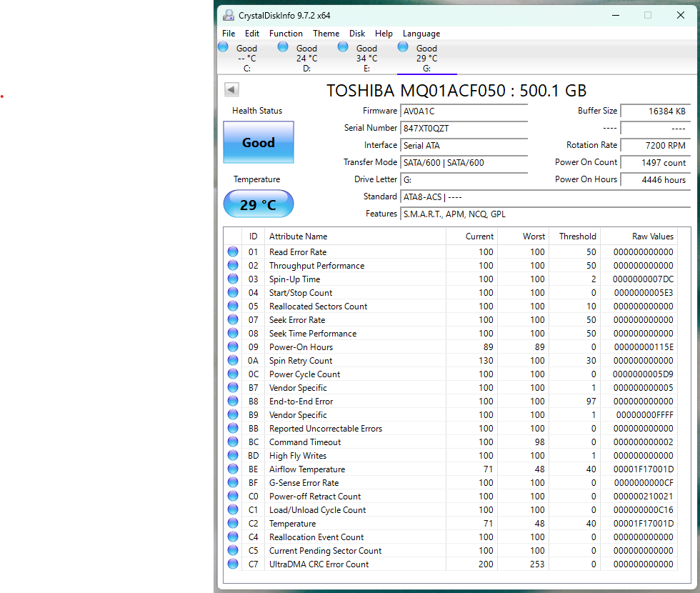The width and height of the screenshot is (700, 593).
Task: Open the File menu
Action: (229, 34)
